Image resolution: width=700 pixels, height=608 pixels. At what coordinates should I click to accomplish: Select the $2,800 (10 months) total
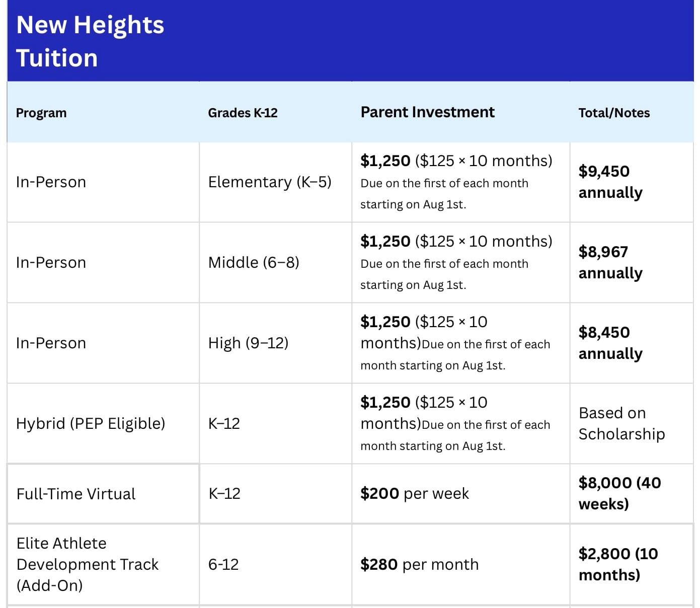(x=618, y=564)
